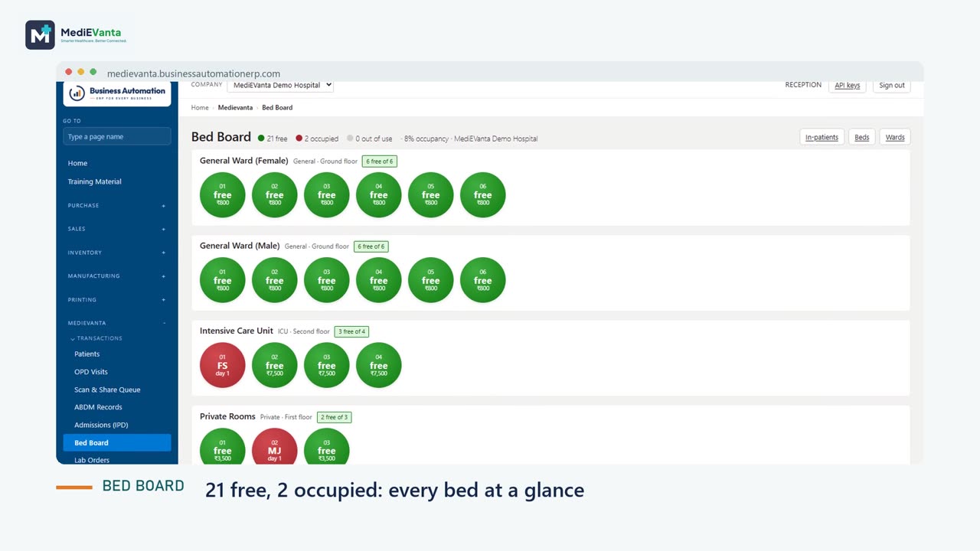Screen dimensions: 980x551
Task: Click free bed 03 in General Ward (Female)
Action: pos(326,194)
